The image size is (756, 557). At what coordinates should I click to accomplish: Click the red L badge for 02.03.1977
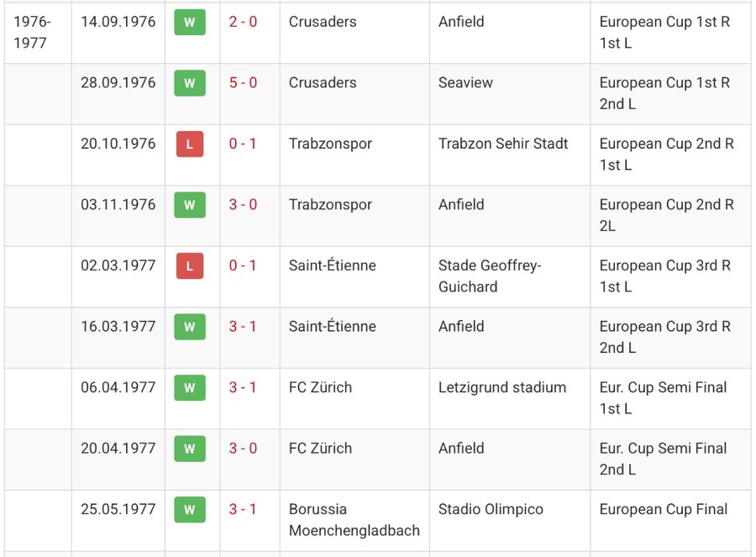[x=190, y=265]
